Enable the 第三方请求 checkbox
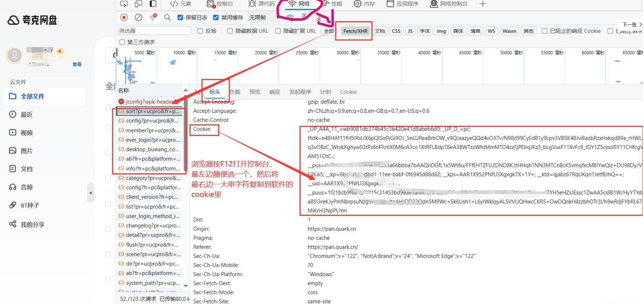 (122, 42)
